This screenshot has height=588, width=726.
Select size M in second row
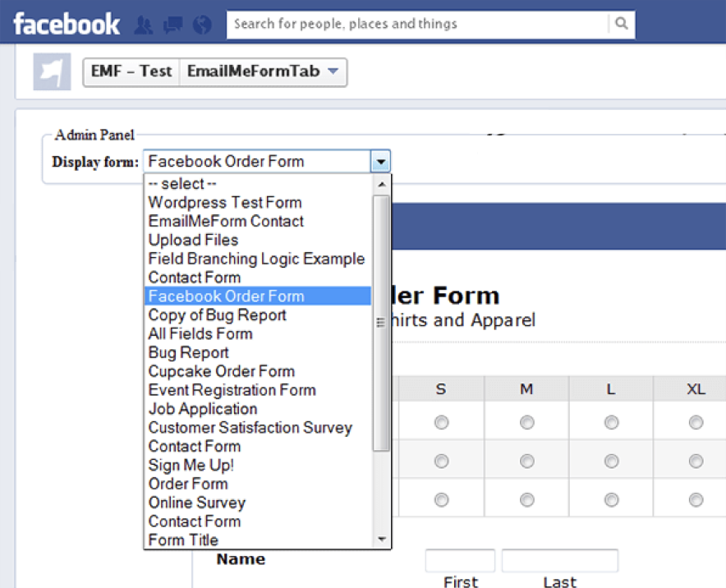click(x=526, y=462)
